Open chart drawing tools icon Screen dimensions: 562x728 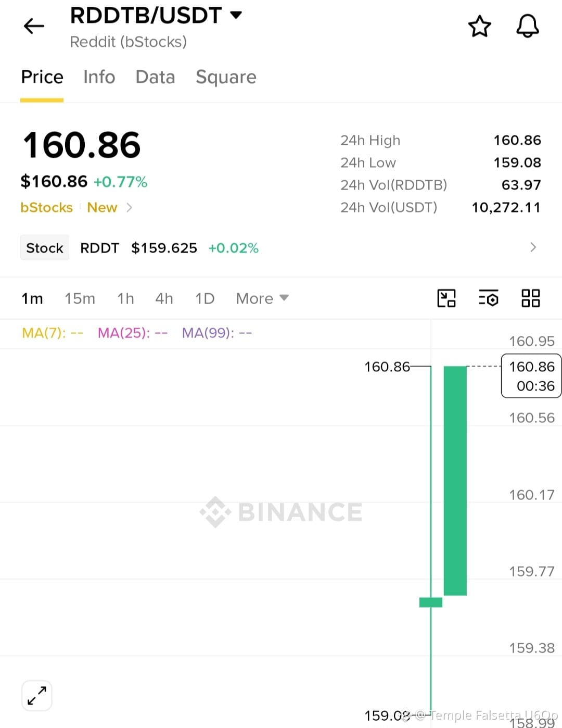pyautogui.click(x=446, y=298)
